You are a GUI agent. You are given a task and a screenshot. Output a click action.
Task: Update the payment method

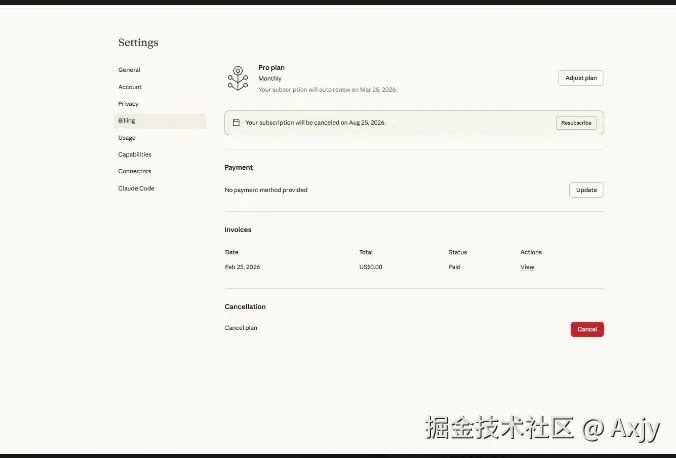click(586, 190)
